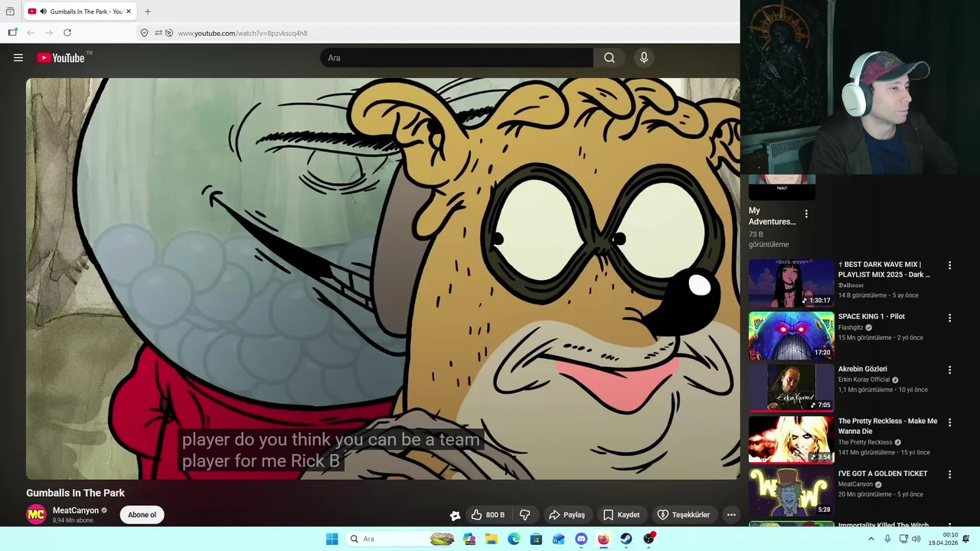
Task: Open I've Got A Golden Ticket thumbnail
Action: click(x=791, y=492)
